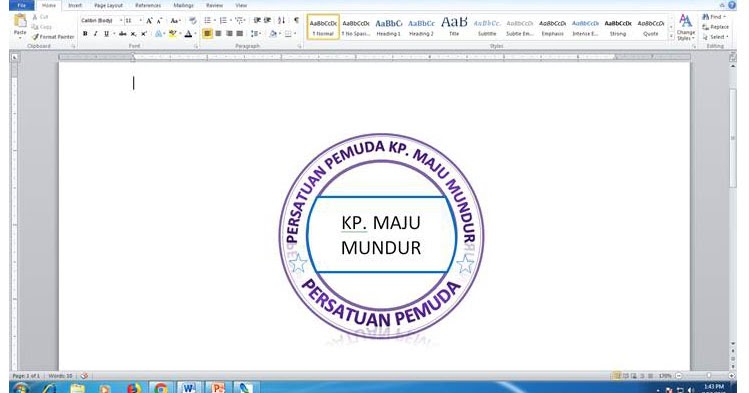Toggle bold formatting
This screenshot has height=393, width=749.
coord(85,34)
